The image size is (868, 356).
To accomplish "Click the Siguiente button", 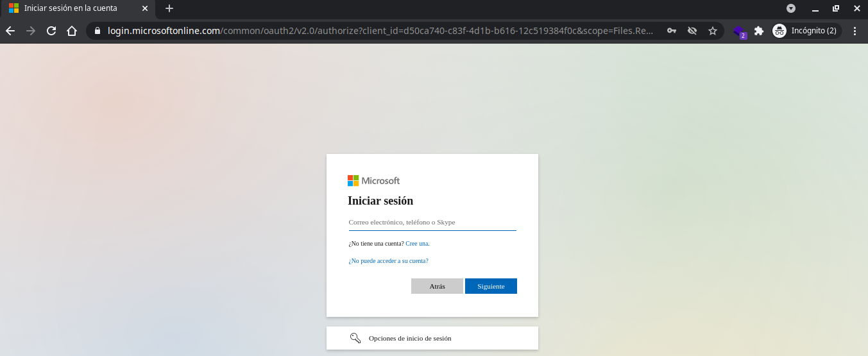I will [x=491, y=286].
